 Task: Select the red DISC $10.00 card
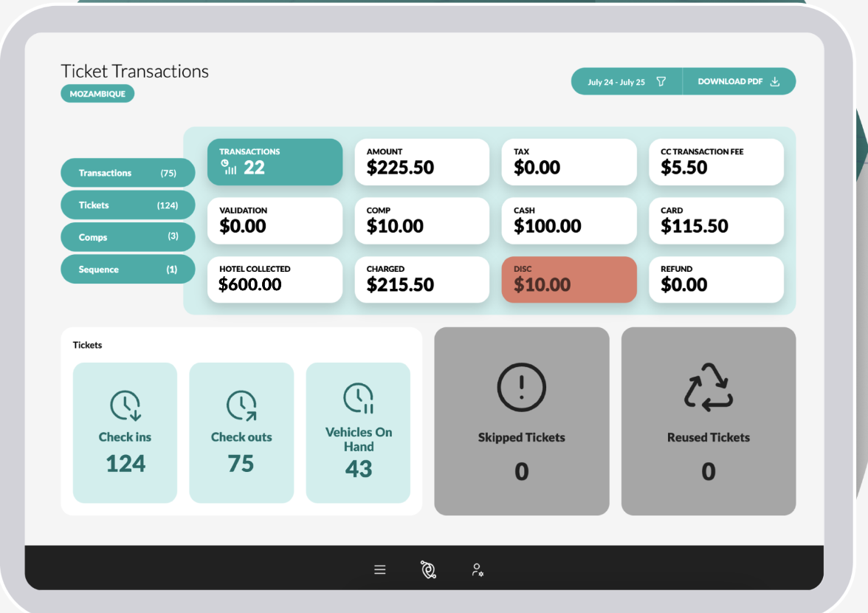coord(569,280)
